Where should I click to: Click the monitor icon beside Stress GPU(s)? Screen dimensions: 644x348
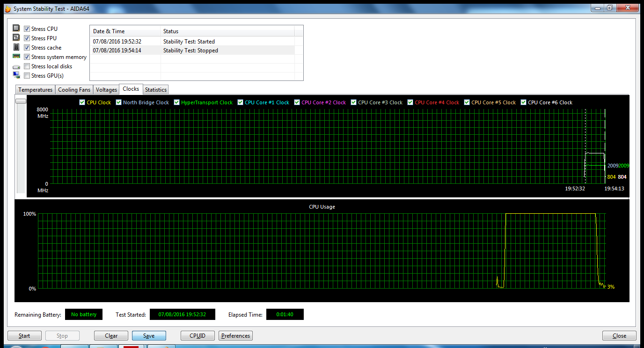coord(16,75)
